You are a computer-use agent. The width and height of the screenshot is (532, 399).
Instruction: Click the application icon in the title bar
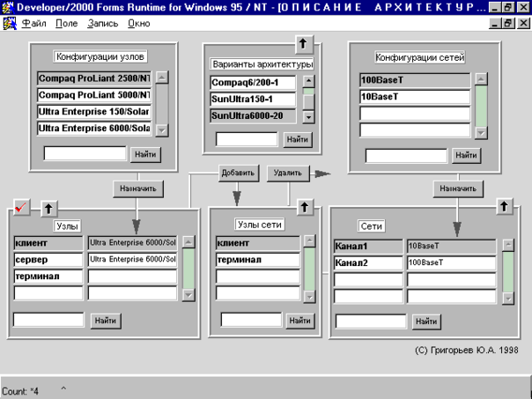point(8,7)
